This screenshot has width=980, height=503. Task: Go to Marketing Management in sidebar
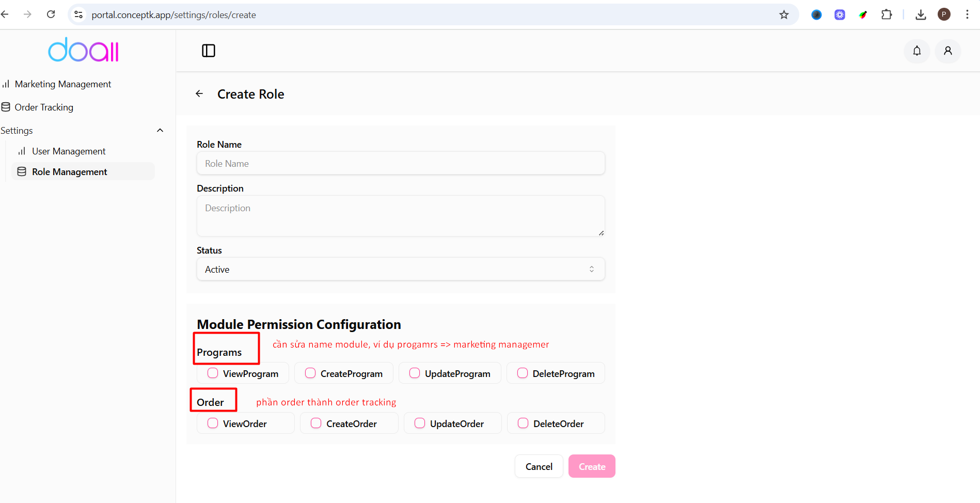[62, 84]
